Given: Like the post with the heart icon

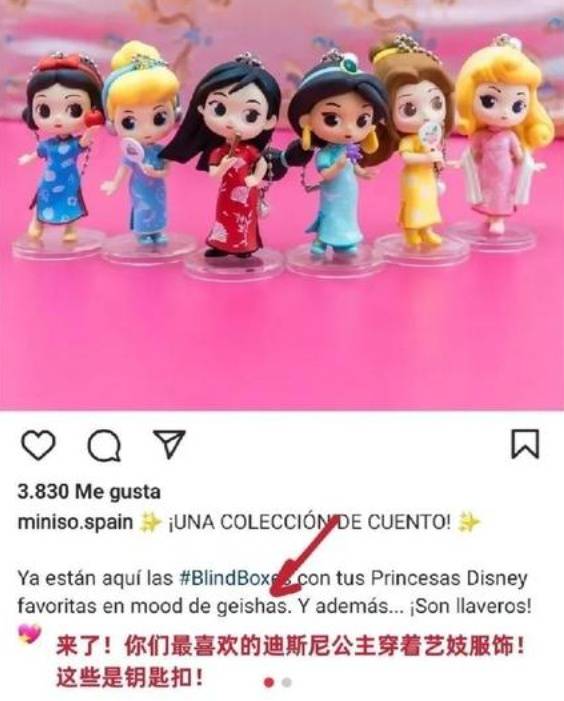Looking at the screenshot, I should tap(38, 445).
